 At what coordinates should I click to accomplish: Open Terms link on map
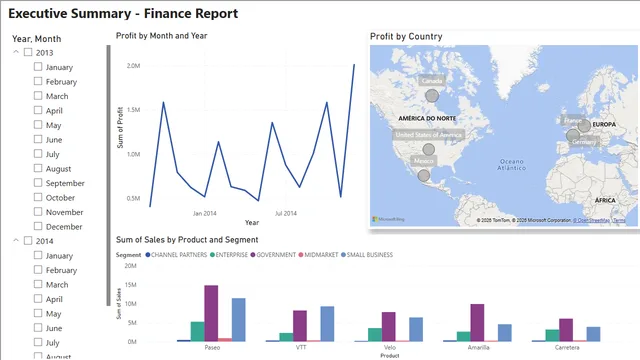[x=619, y=220]
